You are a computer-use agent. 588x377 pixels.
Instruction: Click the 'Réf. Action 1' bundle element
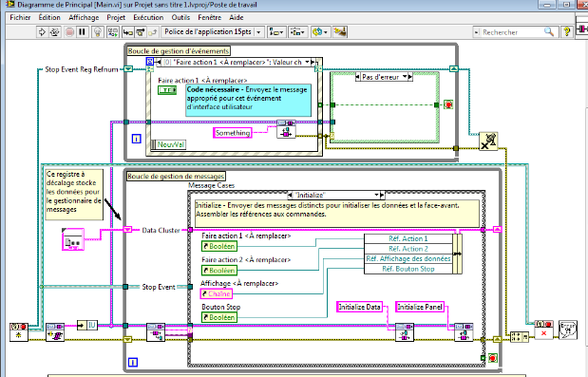(x=408, y=238)
